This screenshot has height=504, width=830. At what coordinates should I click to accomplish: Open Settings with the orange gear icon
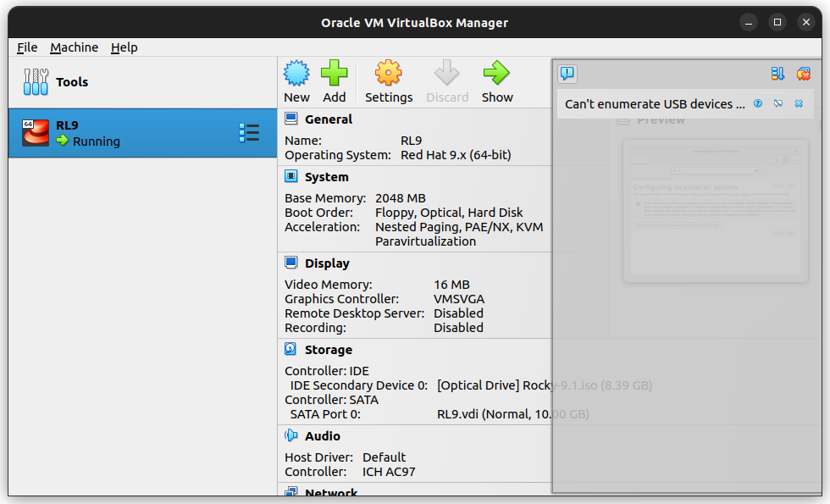tap(389, 73)
